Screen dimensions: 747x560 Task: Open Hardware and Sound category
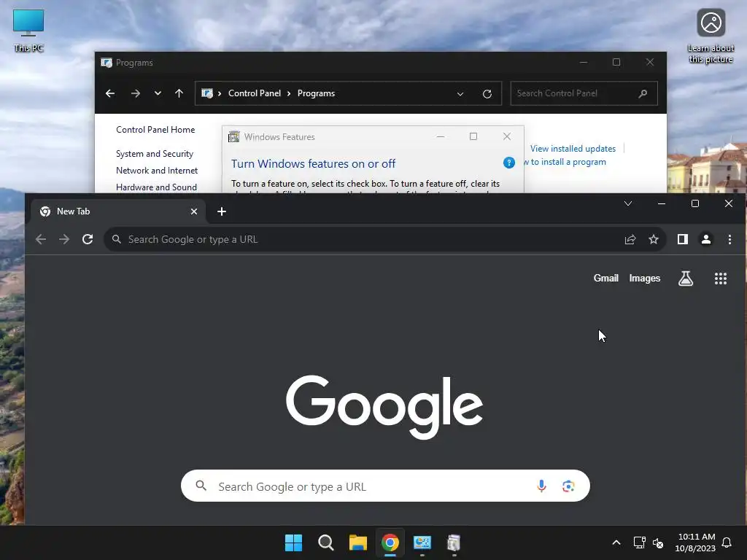[156, 187]
